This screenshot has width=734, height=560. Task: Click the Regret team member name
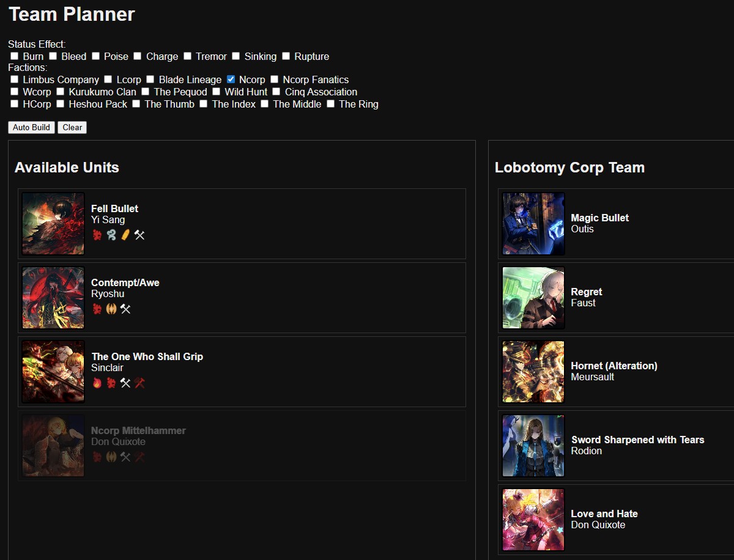pyautogui.click(x=587, y=292)
